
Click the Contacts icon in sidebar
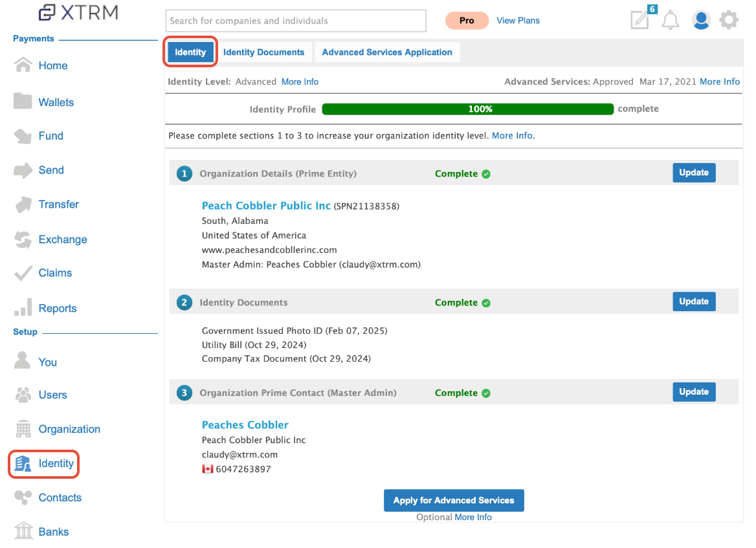point(23,497)
